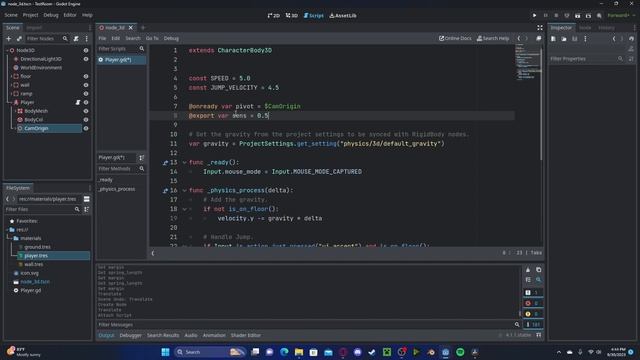Hide the CamOrigin node

pos(86,129)
